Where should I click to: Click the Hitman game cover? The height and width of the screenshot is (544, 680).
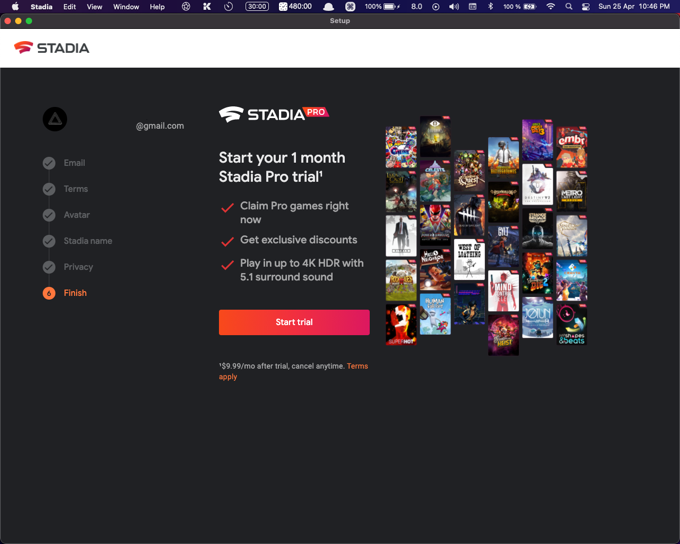pyautogui.click(x=401, y=236)
